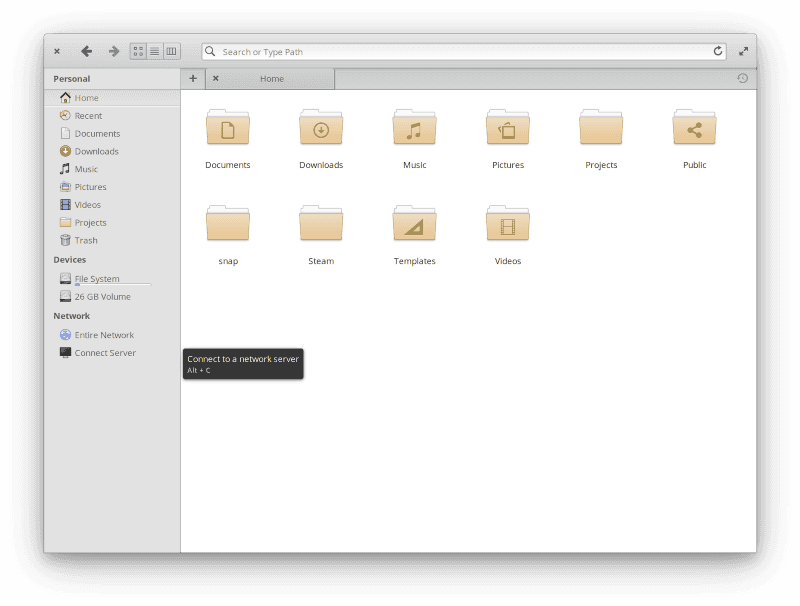The width and height of the screenshot is (800, 606).
Task: Reload the current folder view
Action: (x=718, y=51)
